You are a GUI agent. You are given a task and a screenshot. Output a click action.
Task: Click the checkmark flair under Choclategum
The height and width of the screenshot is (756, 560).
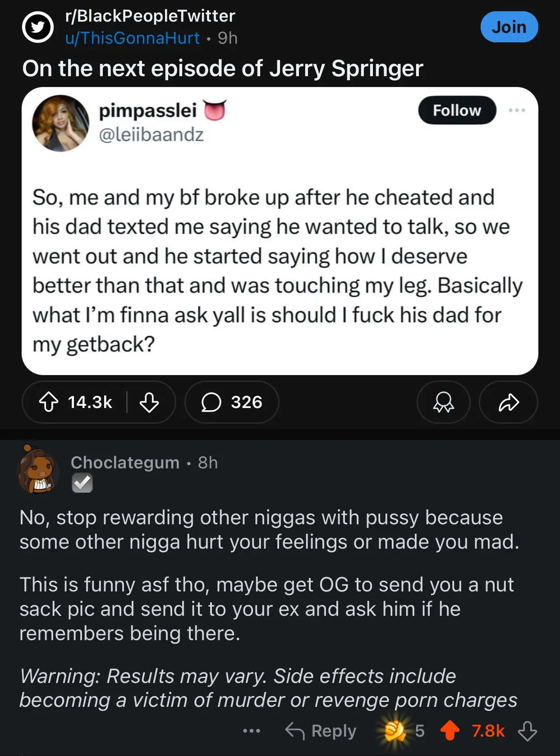(82, 483)
